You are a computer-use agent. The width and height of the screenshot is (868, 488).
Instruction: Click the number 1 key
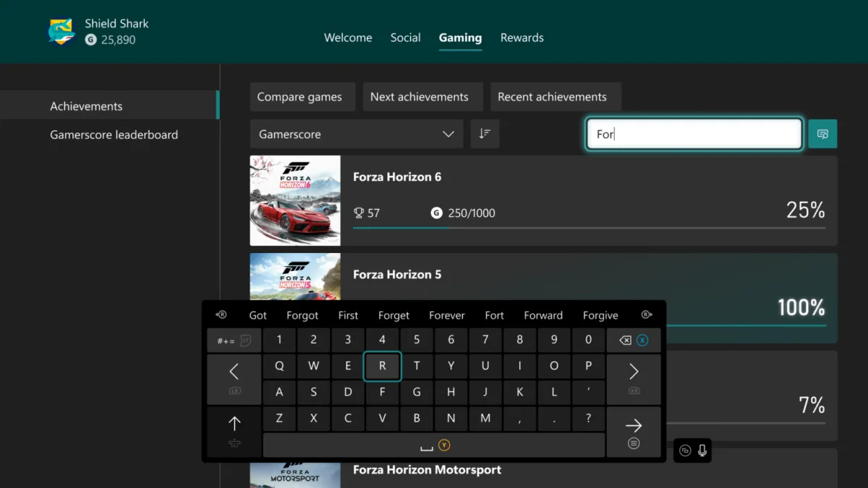point(279,340)
